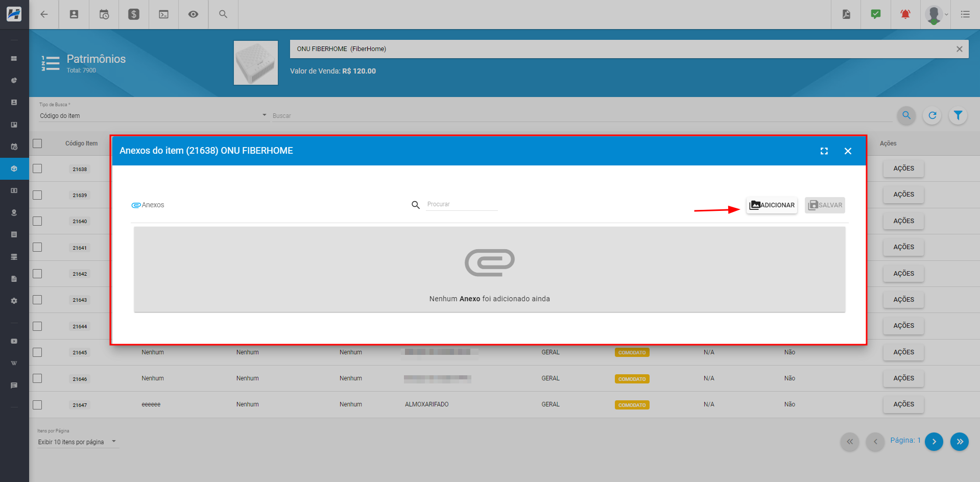Click the round blue search button
The width and height of the screenshot is (980, 482).
(x=906, y=115)
